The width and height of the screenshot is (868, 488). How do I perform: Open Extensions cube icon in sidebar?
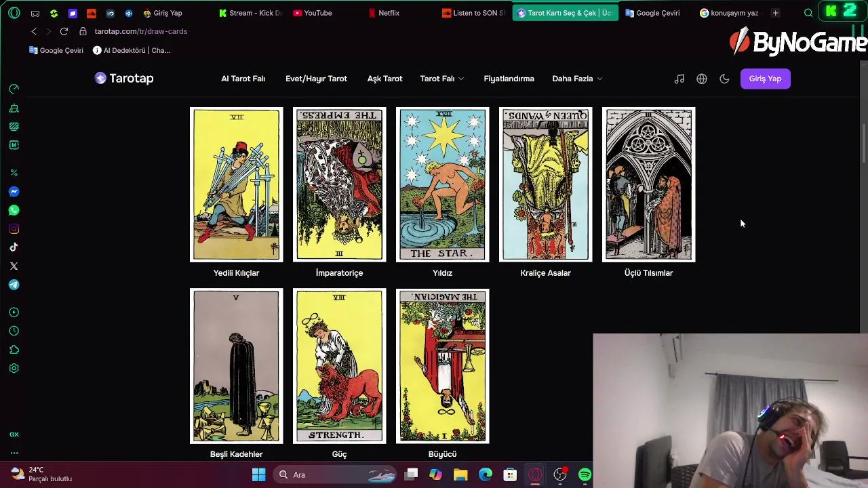click(x=14, y=350)
